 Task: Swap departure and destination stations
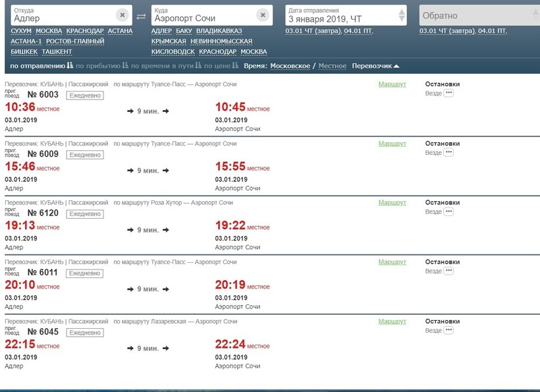point(141,16)
